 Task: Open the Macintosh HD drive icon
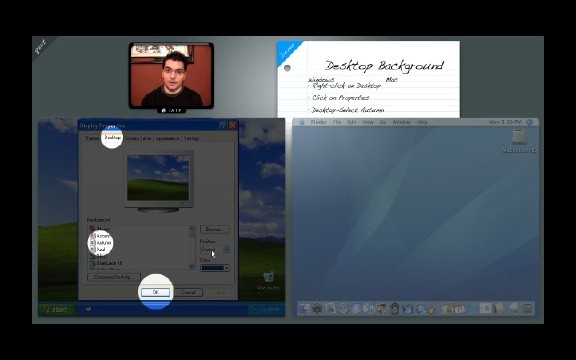pos(519,141)
